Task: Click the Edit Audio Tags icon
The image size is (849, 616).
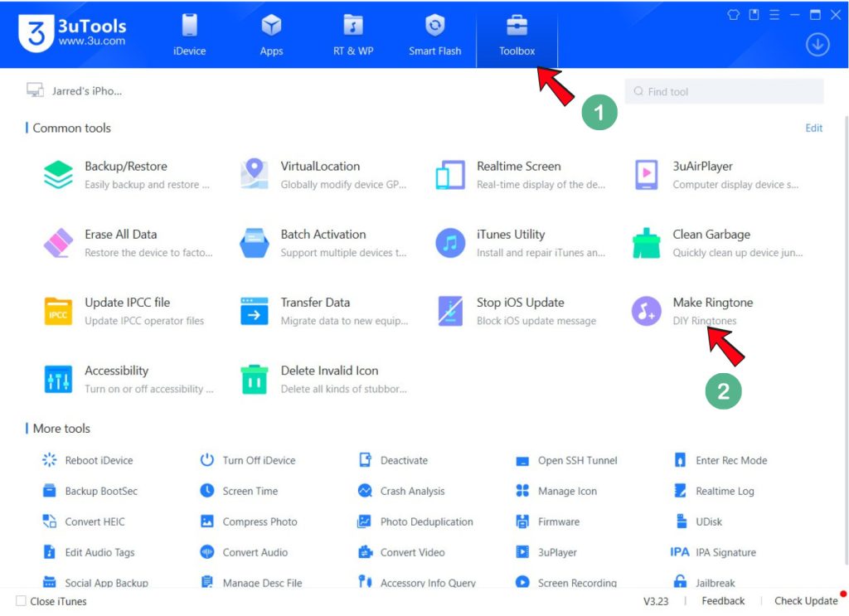Action: pos(49,552)
